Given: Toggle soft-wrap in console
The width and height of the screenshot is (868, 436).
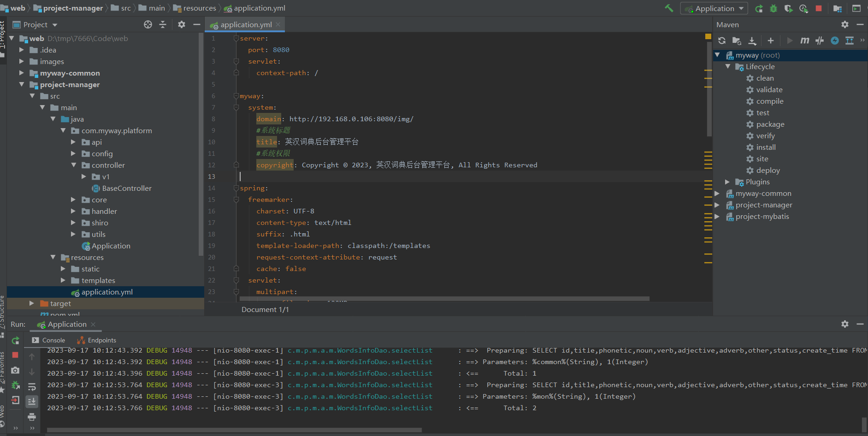Looking at the screenshot, I should (x=32, y=387).
